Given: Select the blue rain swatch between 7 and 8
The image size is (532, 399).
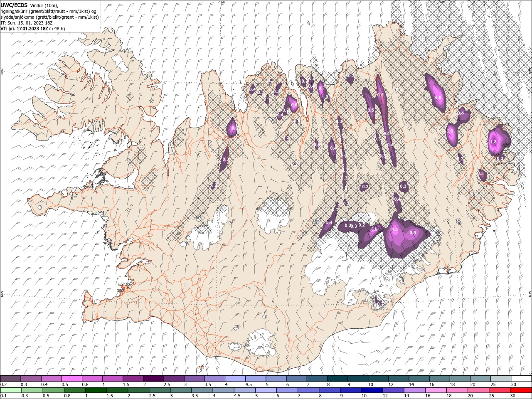Looking at the screenshot, I should [x=308, y=390].
